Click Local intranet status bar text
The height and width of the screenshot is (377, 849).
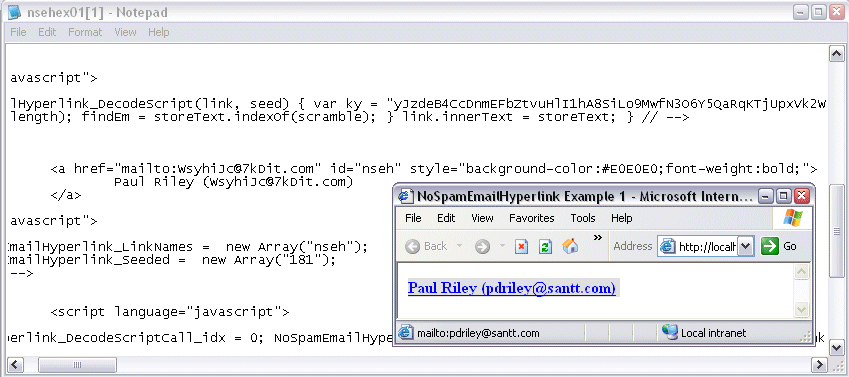[714, 333]
